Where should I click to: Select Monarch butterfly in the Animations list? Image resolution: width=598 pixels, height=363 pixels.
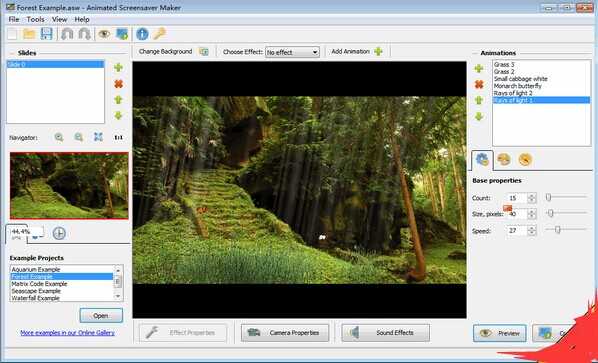518,86
